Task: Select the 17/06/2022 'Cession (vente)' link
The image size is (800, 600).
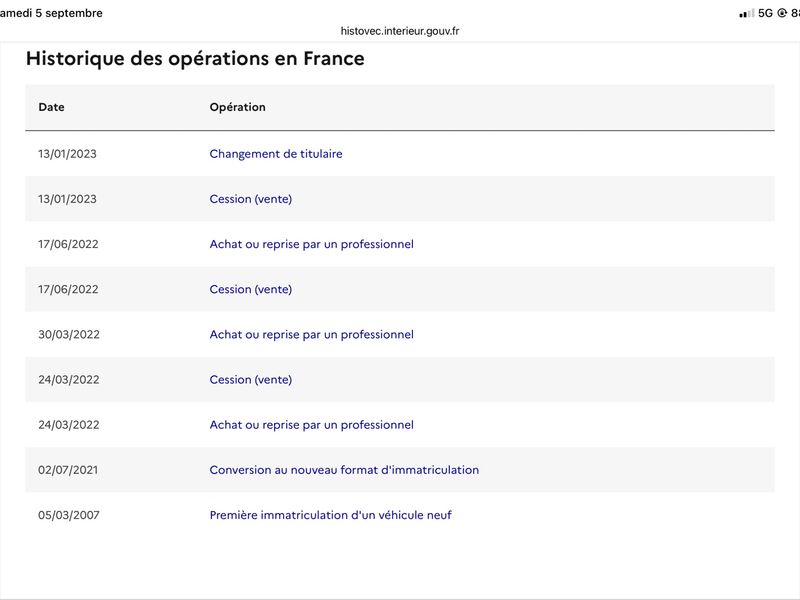Action: 251,289
